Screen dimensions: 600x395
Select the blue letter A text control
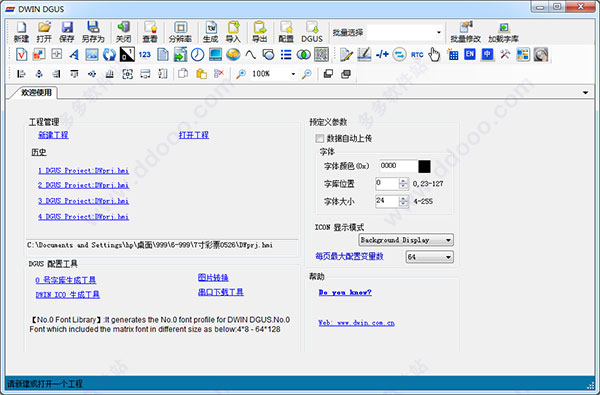point(74,54)
